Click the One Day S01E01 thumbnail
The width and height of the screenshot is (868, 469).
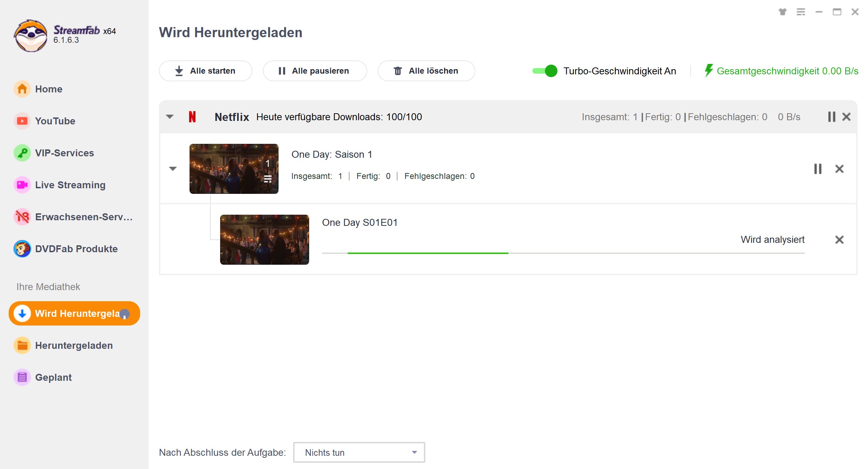(x=265, y=239)
